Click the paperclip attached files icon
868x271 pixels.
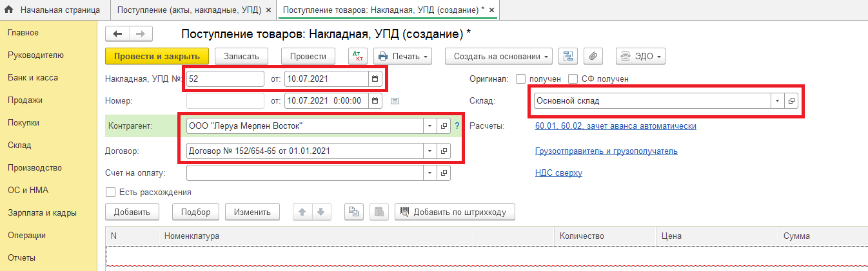coord(593,57)
